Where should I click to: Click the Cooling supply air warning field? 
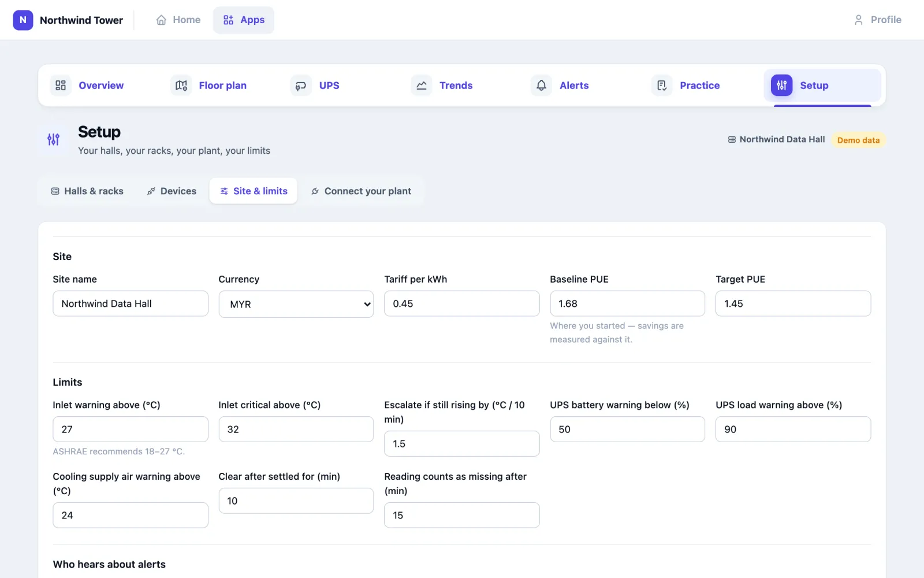click(131, 515)
